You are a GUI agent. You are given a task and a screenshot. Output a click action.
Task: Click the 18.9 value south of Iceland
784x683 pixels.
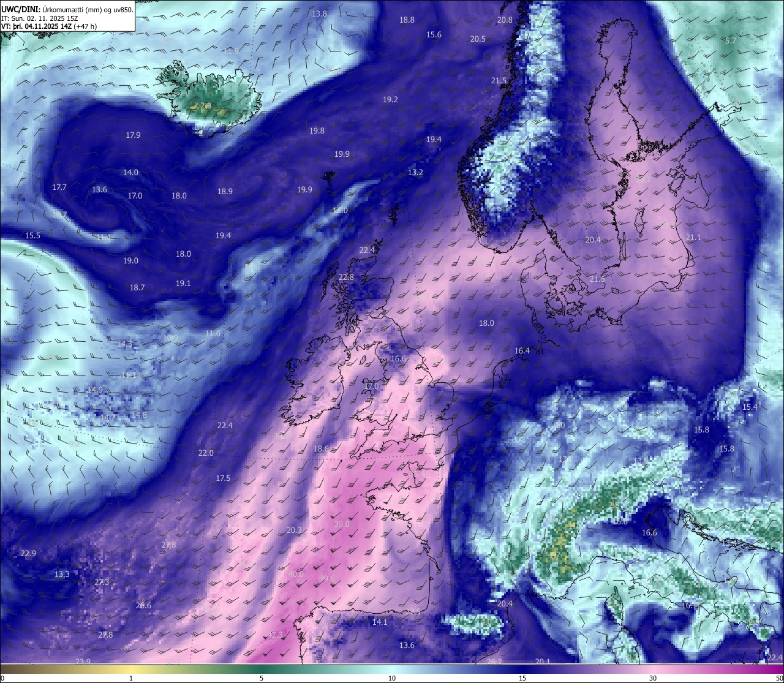pos(225,191)
